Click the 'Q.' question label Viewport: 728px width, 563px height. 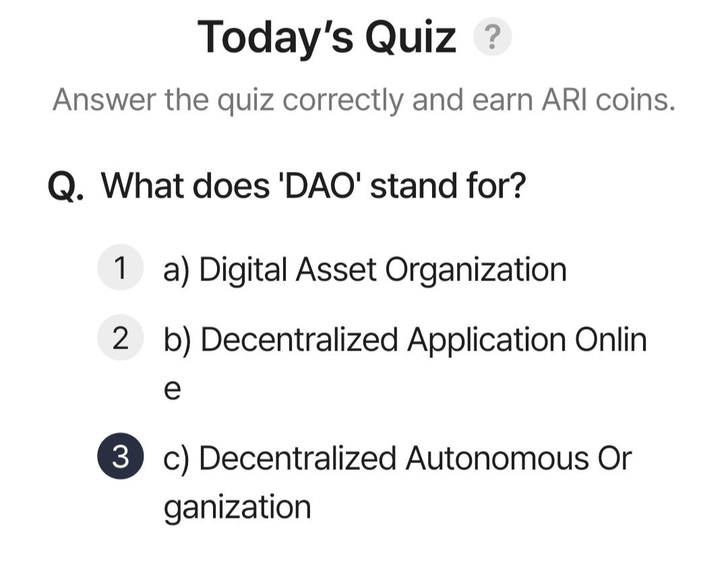click(x=66, y=186)
